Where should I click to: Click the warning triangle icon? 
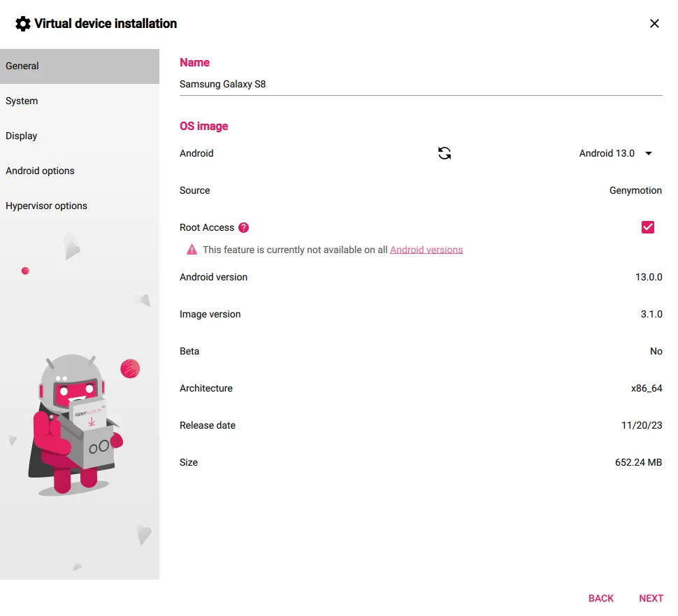pos(192,250)
